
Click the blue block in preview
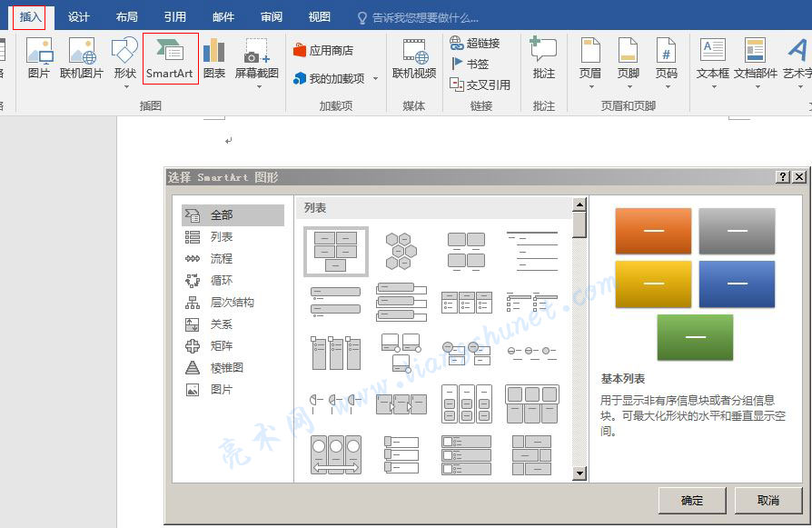(737, 284)
